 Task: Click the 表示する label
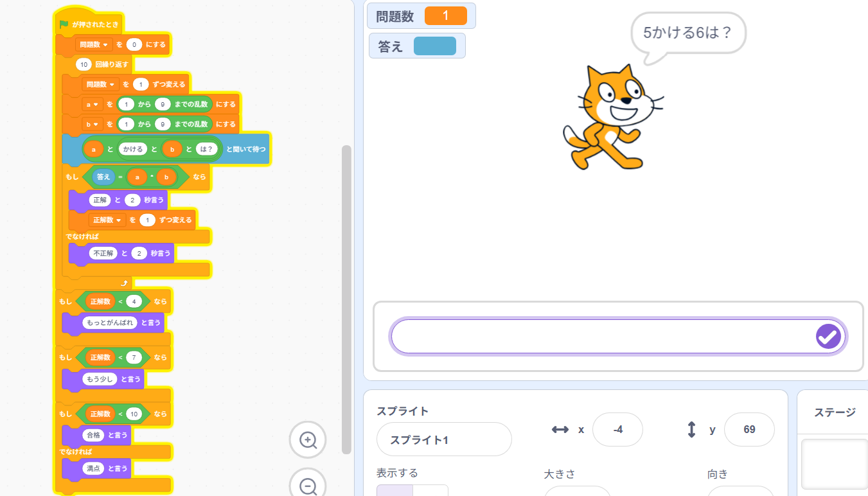397,473
